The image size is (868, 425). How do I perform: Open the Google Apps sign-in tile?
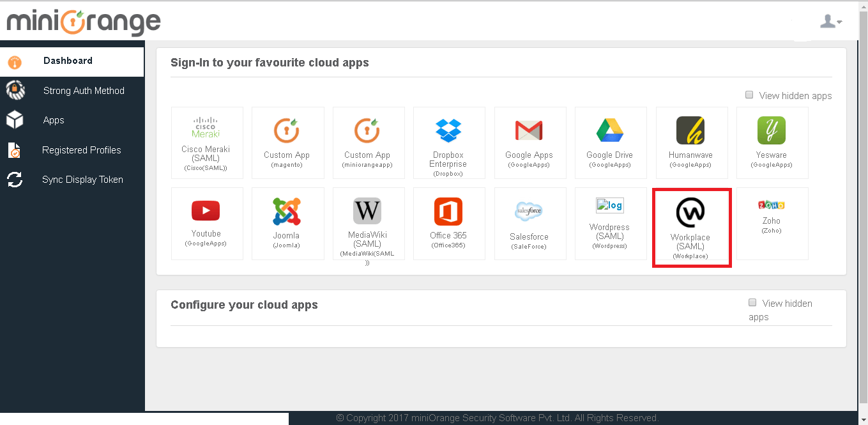(530, 142)
